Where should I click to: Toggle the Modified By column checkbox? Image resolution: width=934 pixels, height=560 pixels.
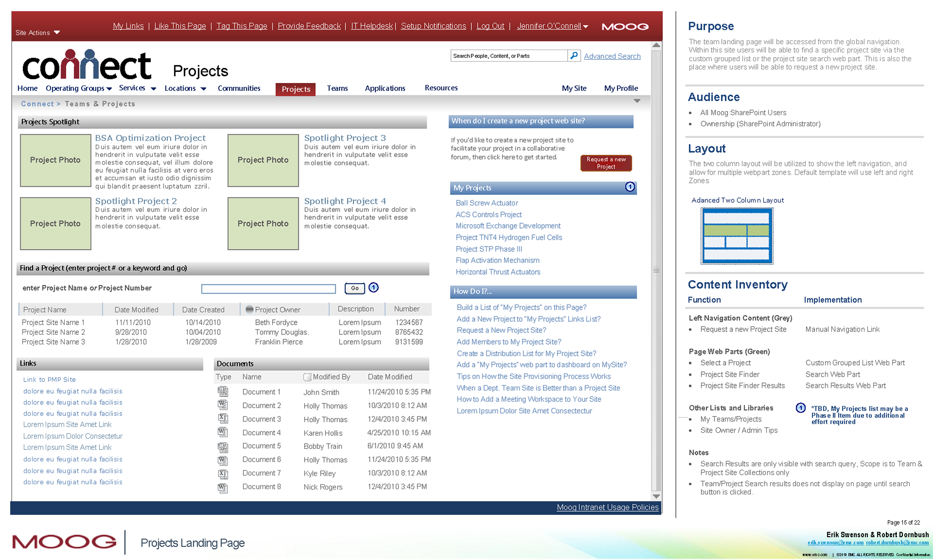[307, 377]
